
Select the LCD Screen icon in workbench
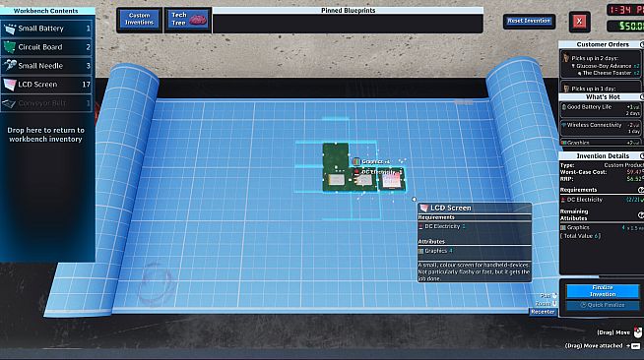click(x=10, y=85)
